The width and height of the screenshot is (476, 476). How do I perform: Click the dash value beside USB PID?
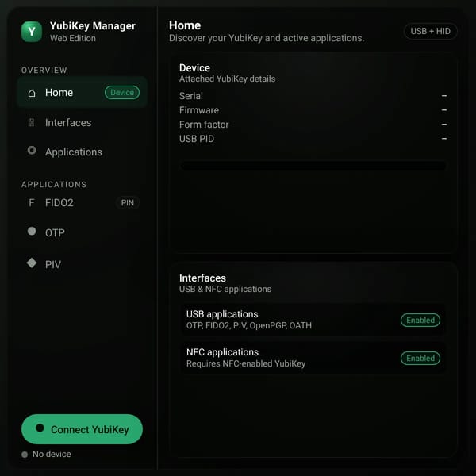point(444,139)
